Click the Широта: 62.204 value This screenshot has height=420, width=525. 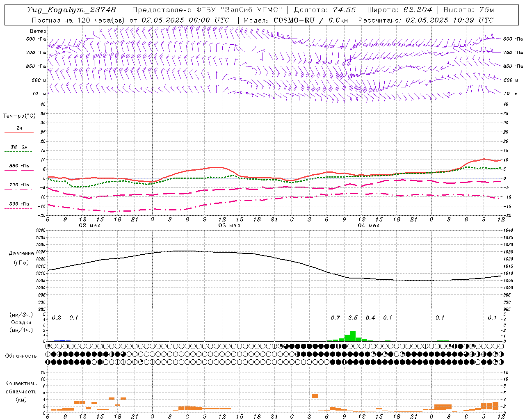pyautogui.click(x=399, y=10)
